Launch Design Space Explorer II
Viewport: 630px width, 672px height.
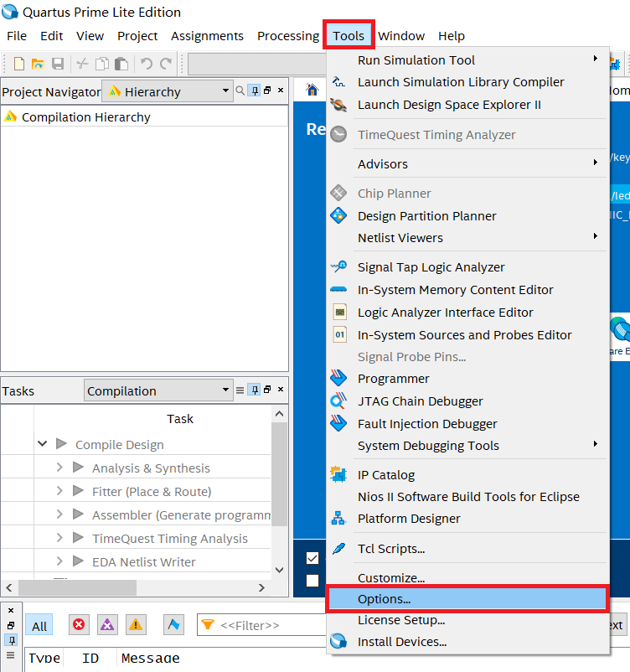click(x=468, y=105)
